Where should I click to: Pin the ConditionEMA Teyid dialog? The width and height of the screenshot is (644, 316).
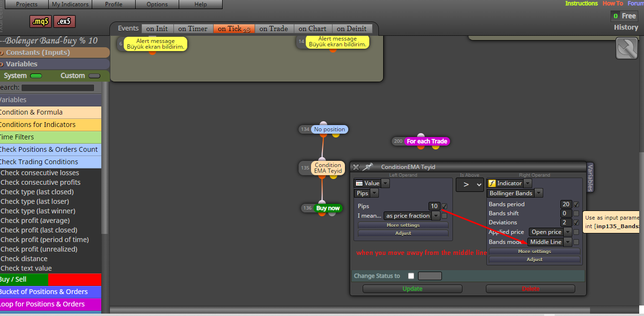point(367,167)
